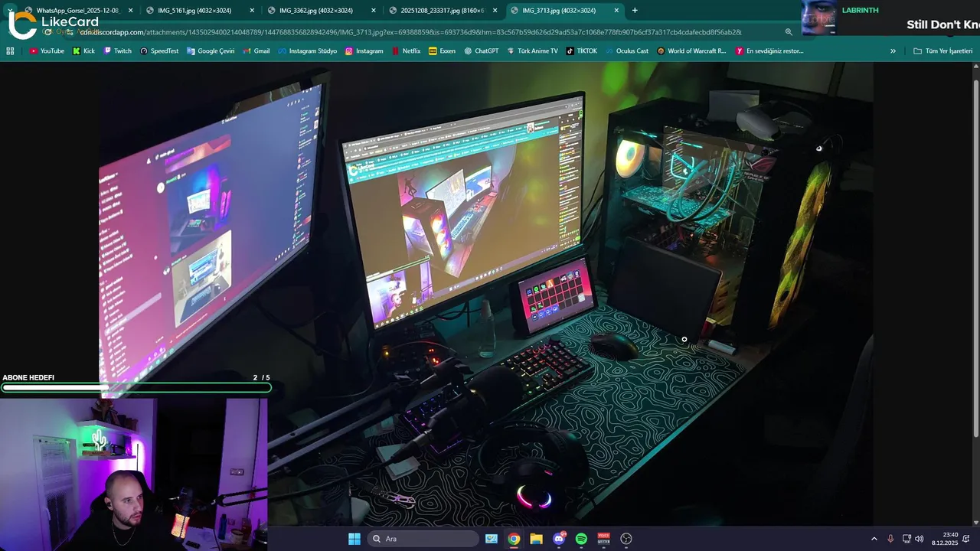
Task: Open the Tüm Yer İşaretleri folder
Action: (942, 51)
